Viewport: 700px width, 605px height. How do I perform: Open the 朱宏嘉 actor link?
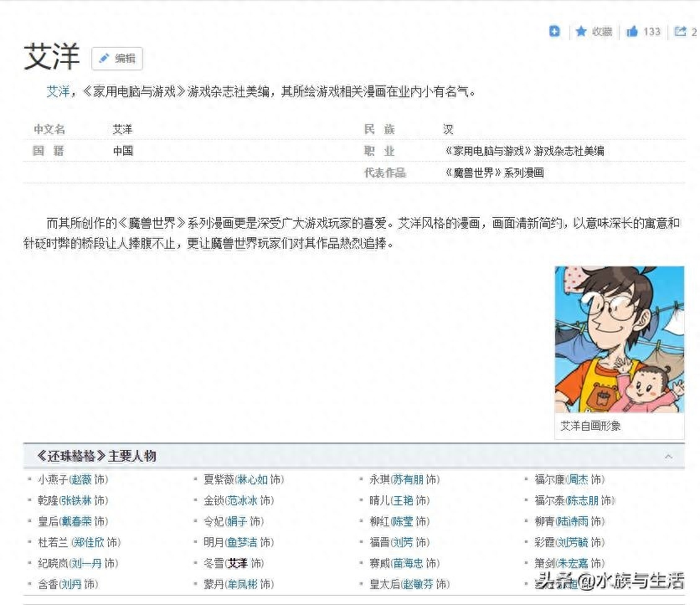pyautogui.click(x=574, y=563)
